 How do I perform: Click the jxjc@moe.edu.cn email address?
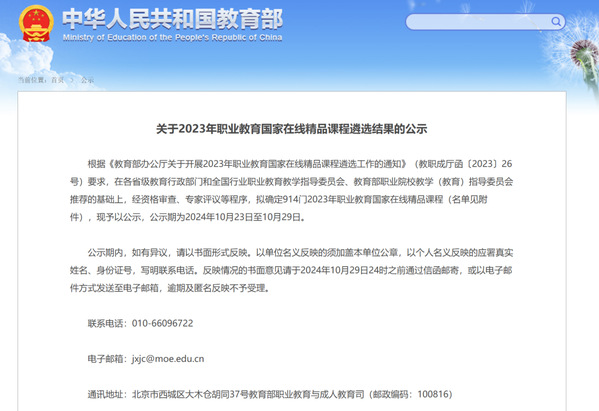(x=168, y=359)
